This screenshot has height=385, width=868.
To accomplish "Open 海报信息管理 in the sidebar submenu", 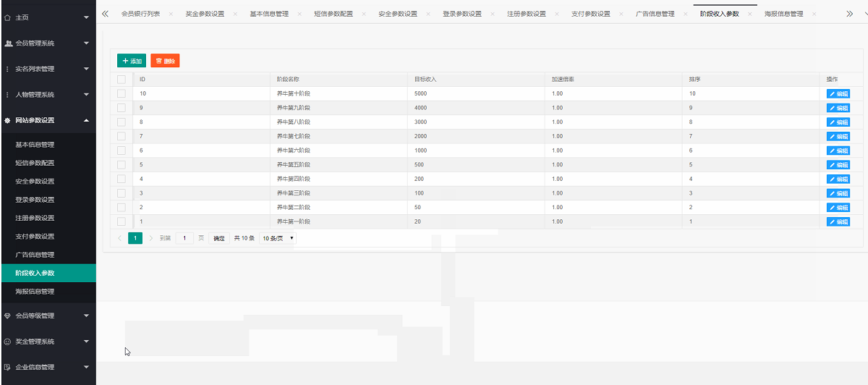I will 35,292.
